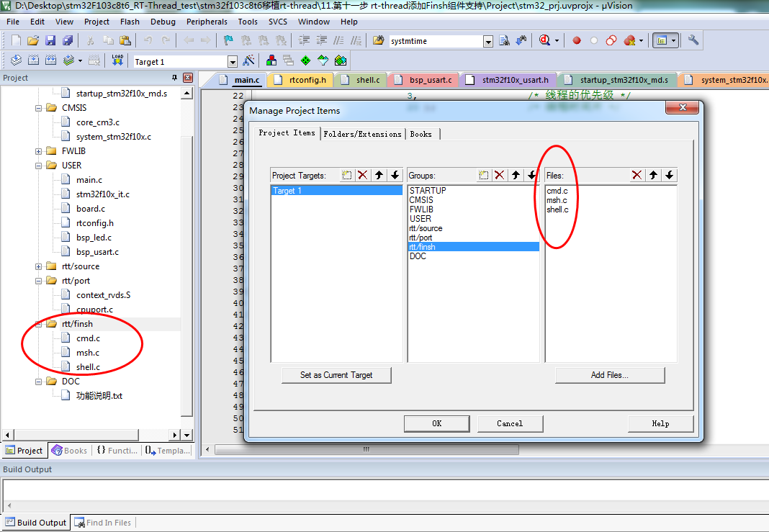Viewport: 769px width, 532px height.
Task: Click the Rebuild all target files icon
Action: click(x=50, y=60)
